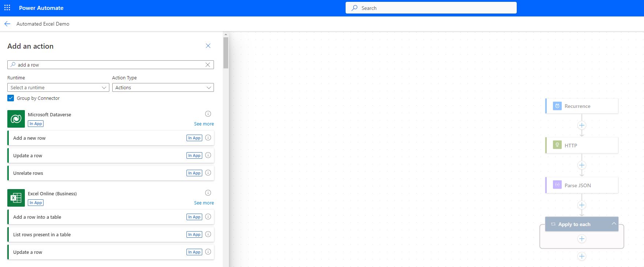644x267 pixels.
Task: Go back using the arrow beside Automated Excel Demo
Action: [x=7, y=24]
